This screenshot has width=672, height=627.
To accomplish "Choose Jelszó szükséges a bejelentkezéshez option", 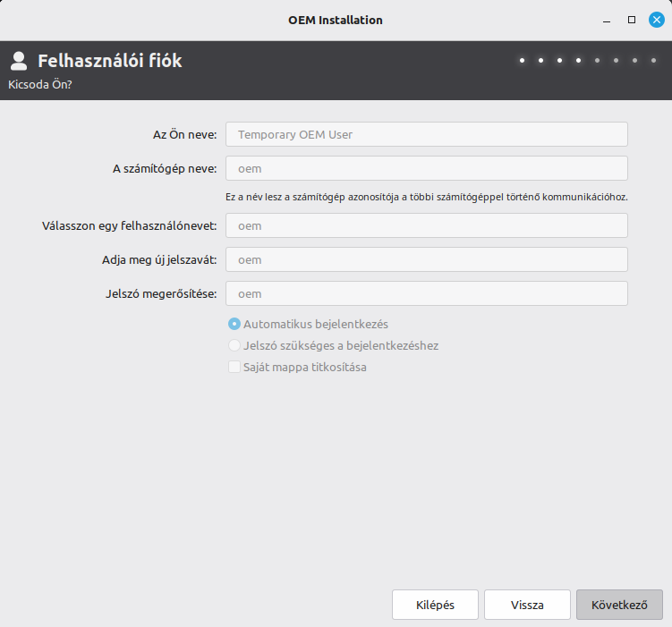I will [234, 345].
